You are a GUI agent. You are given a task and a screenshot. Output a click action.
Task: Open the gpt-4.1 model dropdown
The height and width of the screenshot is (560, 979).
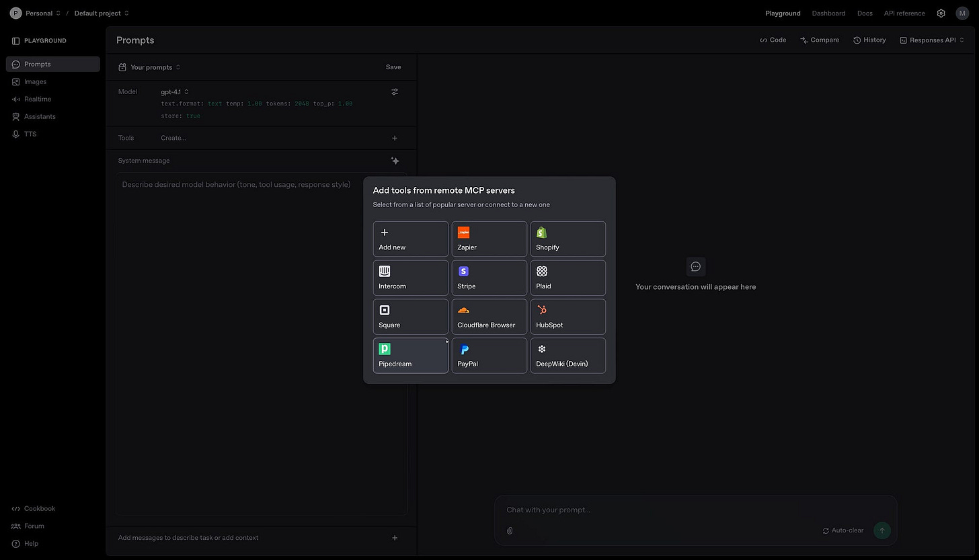(175, 92)
